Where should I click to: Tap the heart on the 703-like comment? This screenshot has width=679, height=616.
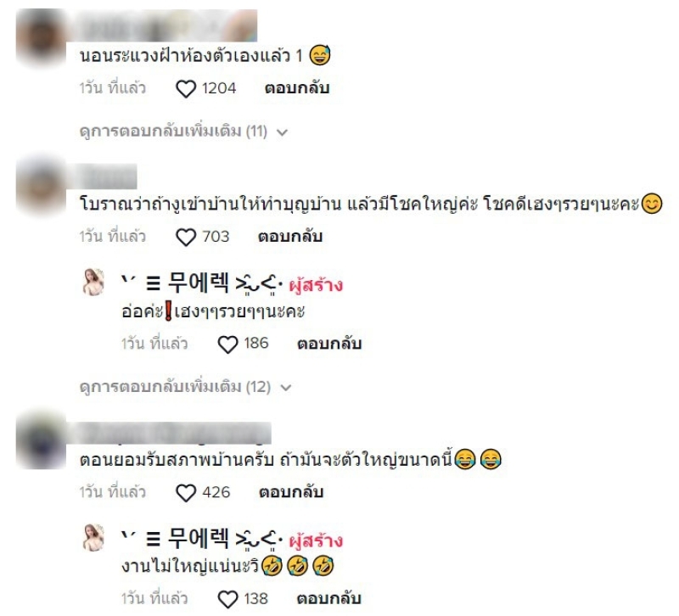pos(186,238)
